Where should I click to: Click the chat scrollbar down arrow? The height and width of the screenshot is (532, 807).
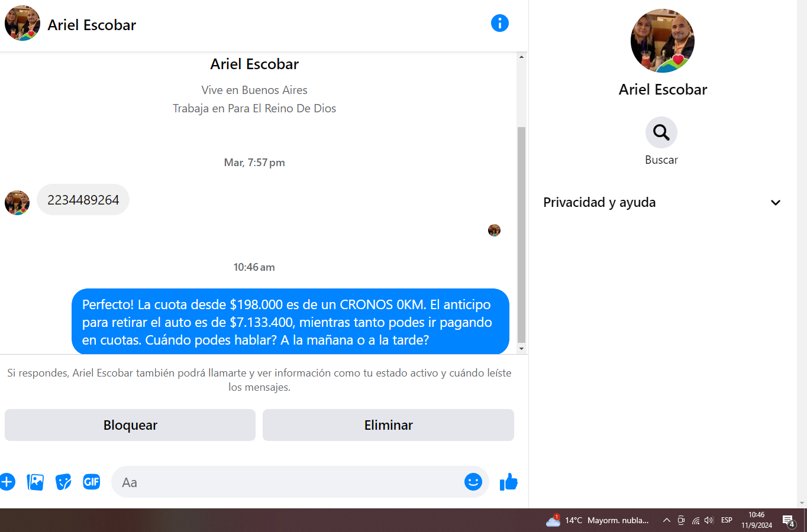coord(521,349)
